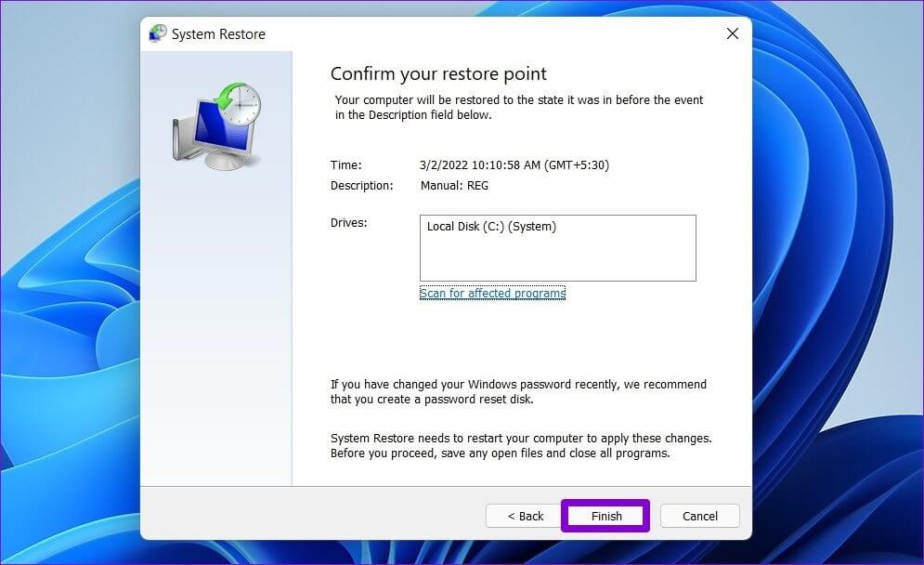Click the restore time 3/2/2022 10:10:58 AM
Screen dimensions: 924x565
[x=514, y=165]
